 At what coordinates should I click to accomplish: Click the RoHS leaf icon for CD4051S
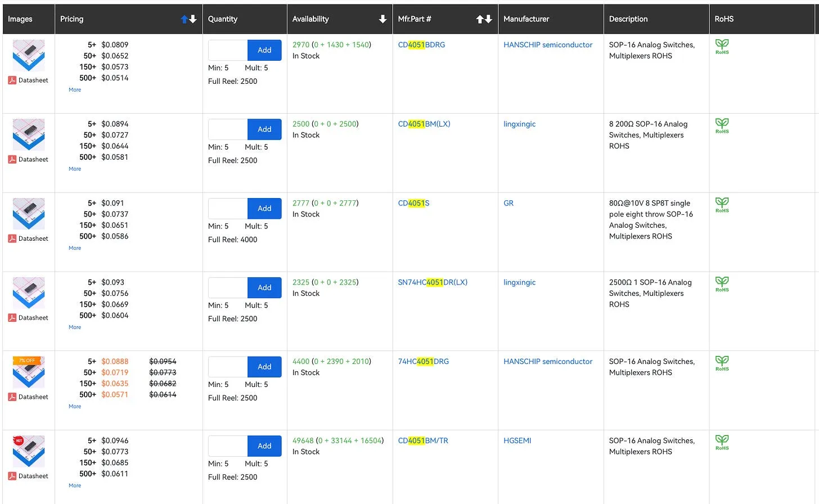coord(722,205)
